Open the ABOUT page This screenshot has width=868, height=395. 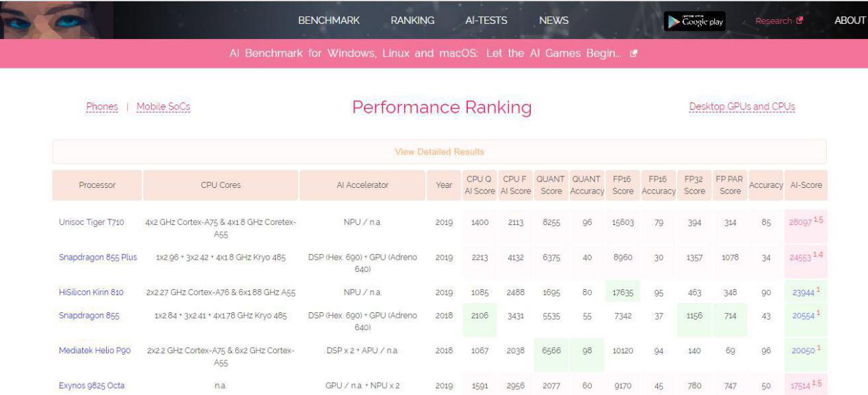point(850,21)
